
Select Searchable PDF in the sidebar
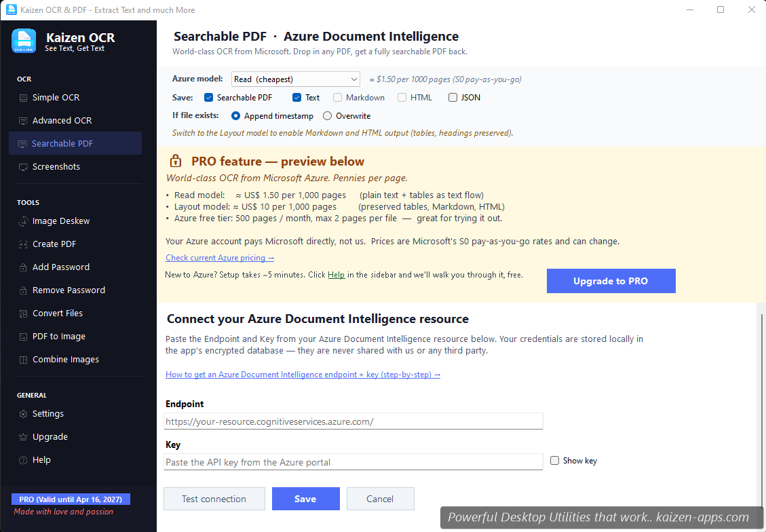pos(62,143)
